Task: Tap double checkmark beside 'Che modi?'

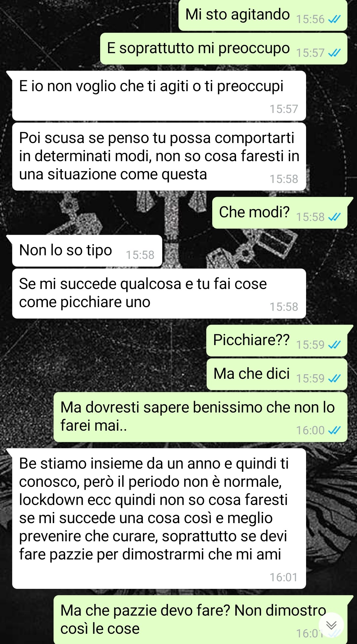Action: click(x=334, y=217)
